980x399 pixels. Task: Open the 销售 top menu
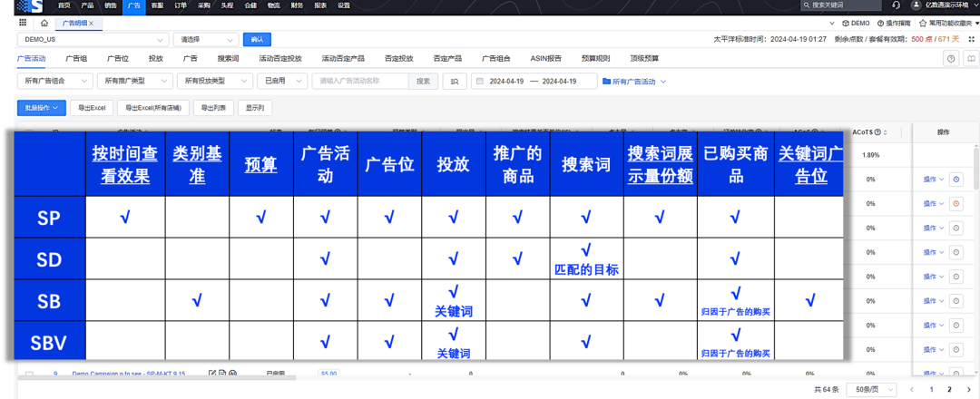(111, 5)
